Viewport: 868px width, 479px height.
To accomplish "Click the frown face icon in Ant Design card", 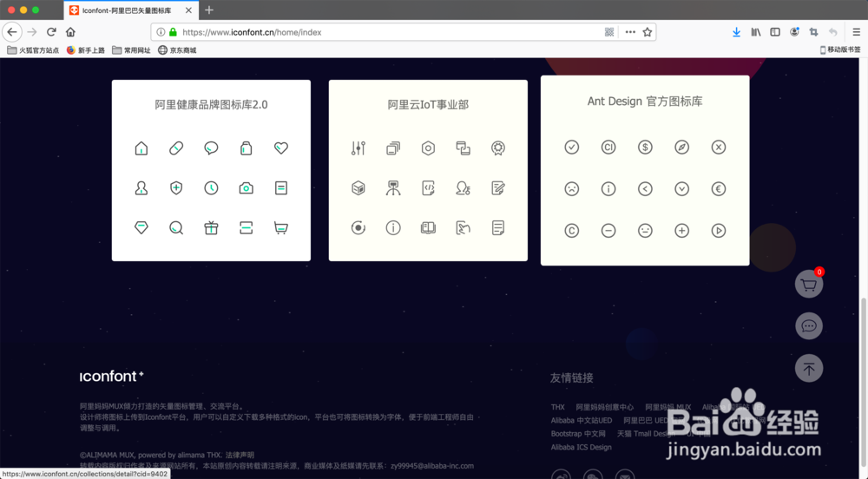I will (572, 189).
